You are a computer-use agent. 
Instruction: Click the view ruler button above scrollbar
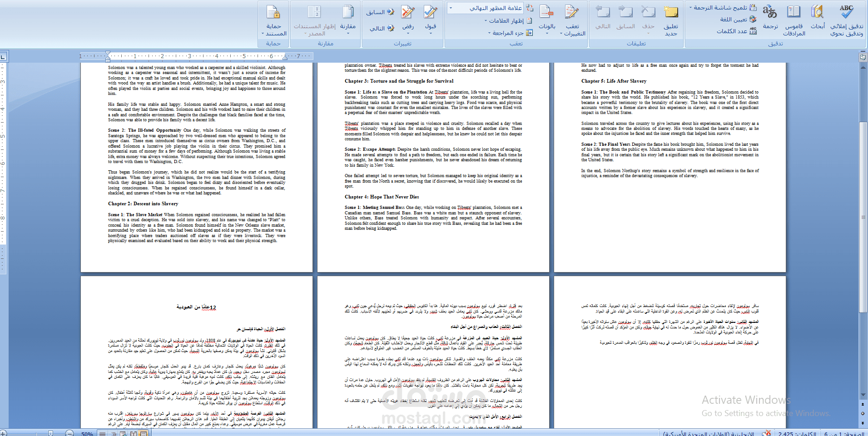click(863, 57)
